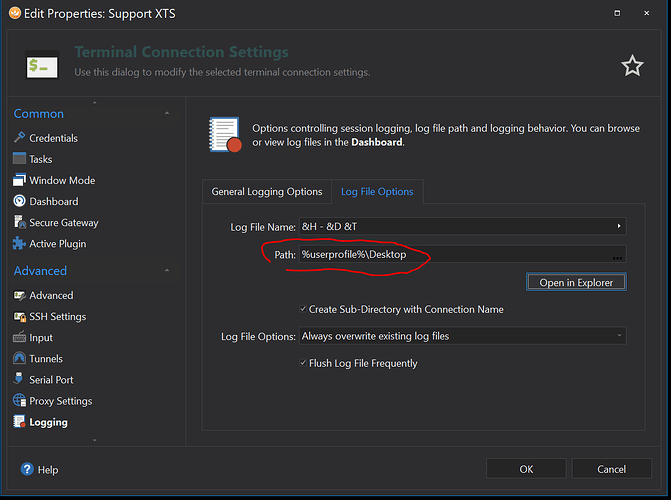Click the Path browse ellipsis button

click(x=618, y=256)
